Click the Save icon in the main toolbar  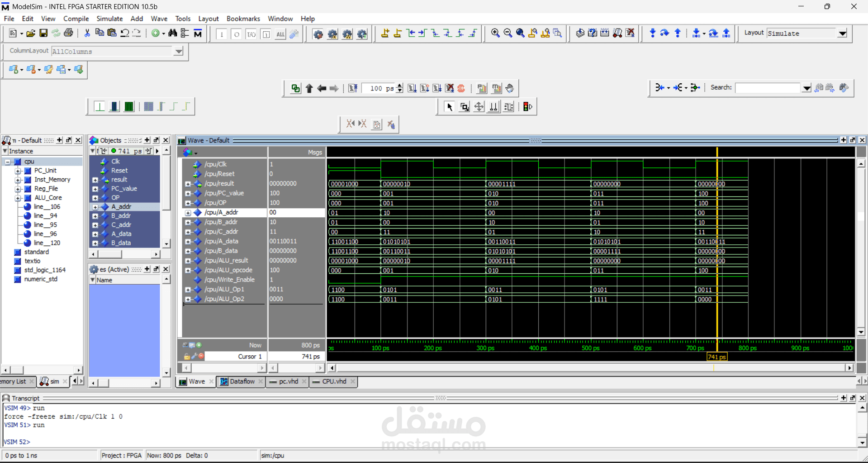pyautogui.click(x=43, y=33)
